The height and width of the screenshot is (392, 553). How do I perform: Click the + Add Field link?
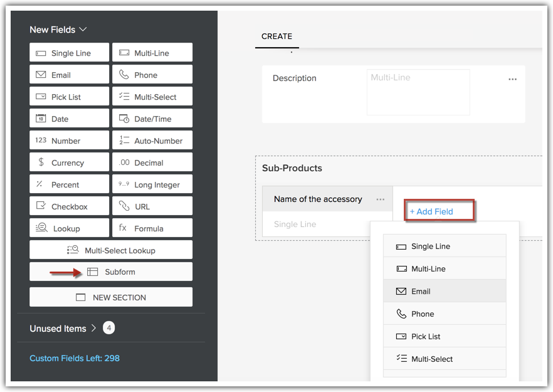click(x=431, y=211)
